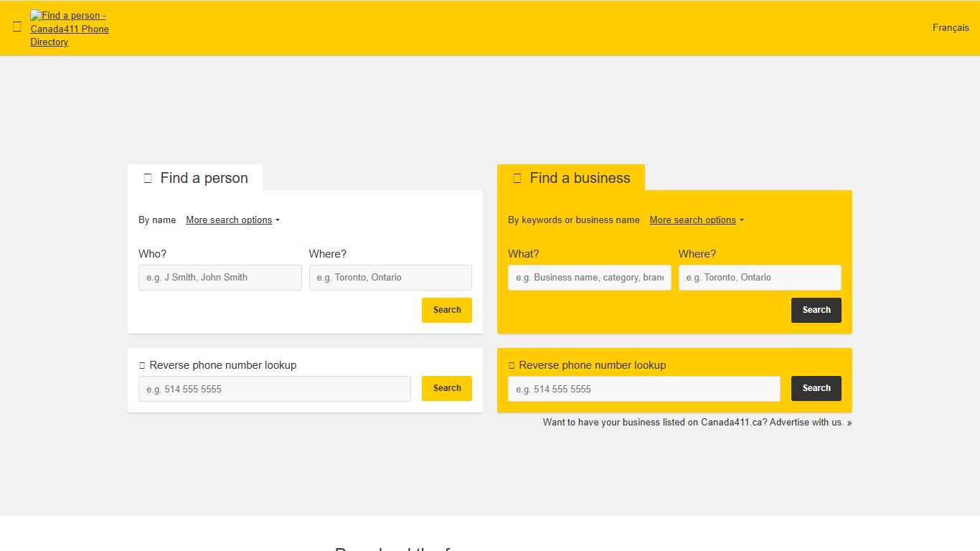Open More search options for business search
Image resolution: width=980 pixels, height=551 pixels.
(x=692, y=220)
